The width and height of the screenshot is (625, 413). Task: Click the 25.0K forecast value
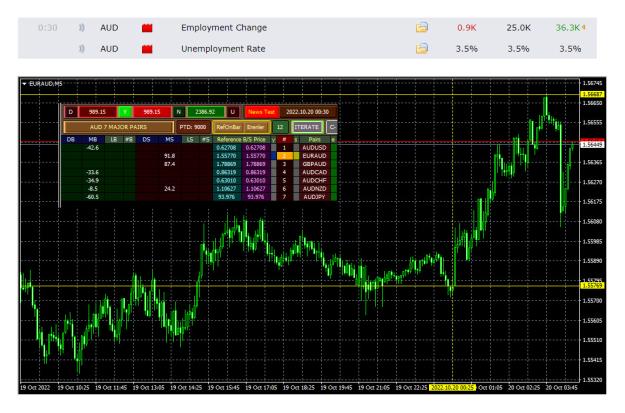pos(519,28)
